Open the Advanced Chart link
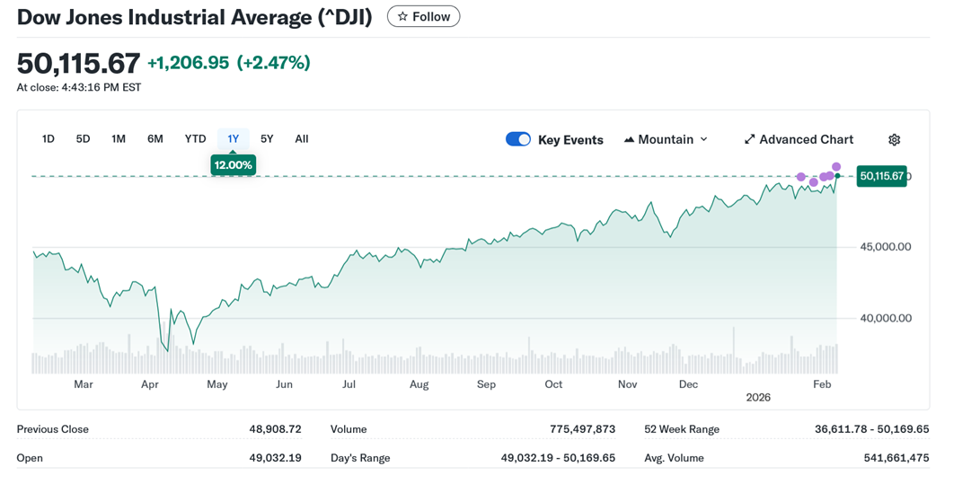Screen dimensions: 980x502 [x=799, y=139]
